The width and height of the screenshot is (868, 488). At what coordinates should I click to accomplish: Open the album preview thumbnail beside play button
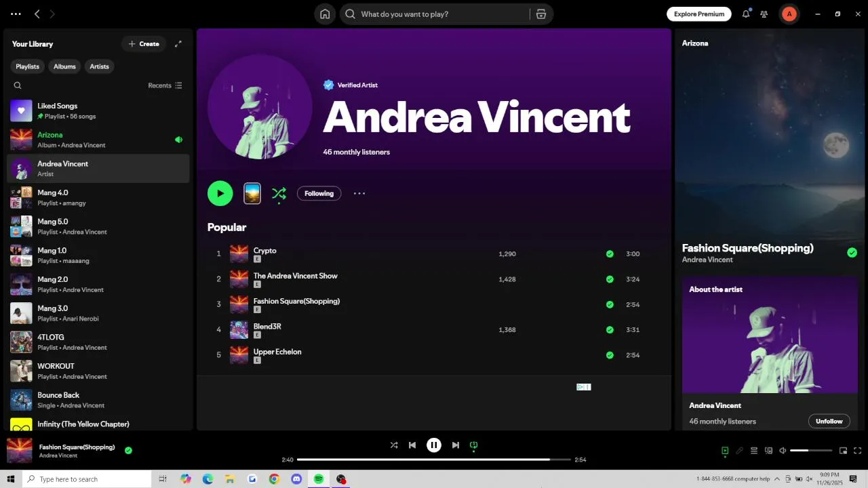click(252, 194)
